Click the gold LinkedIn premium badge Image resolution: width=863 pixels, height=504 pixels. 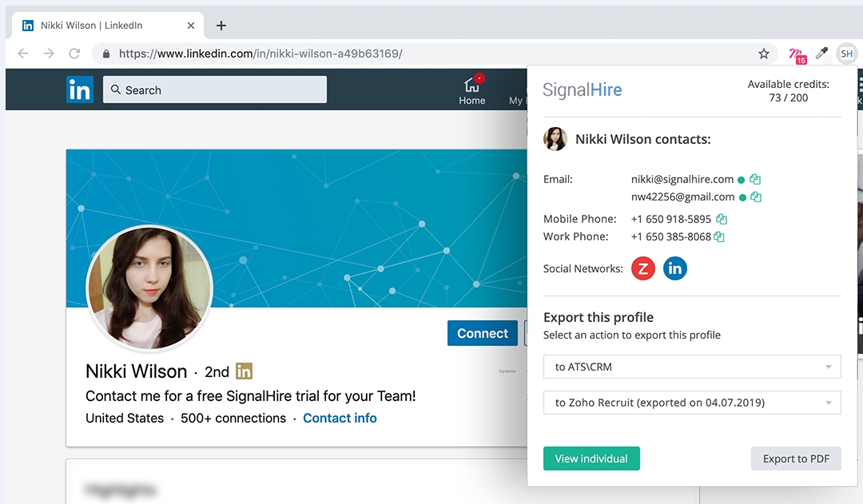[x=244, y=371]
